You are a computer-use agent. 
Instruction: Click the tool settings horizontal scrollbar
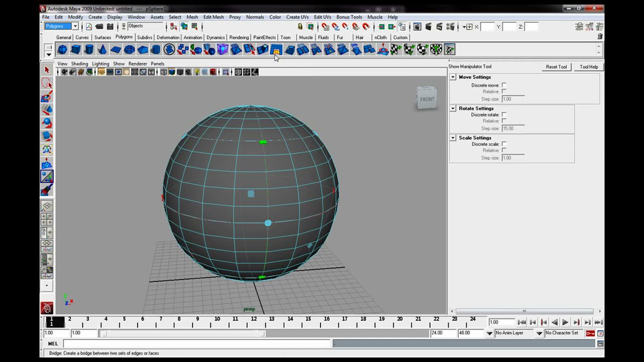524,311
